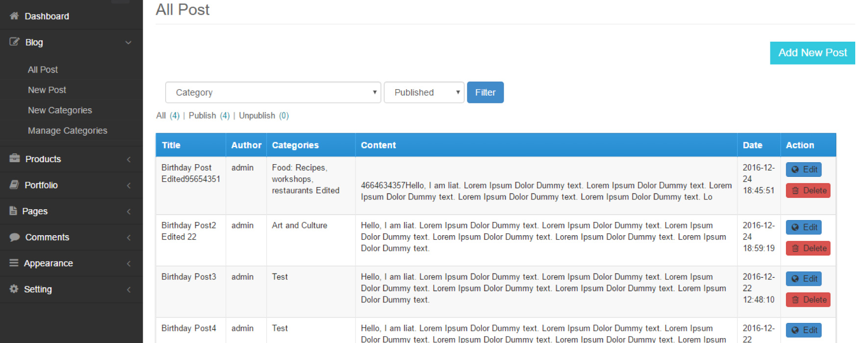Open All Post in sidebar

[x=43, y=70]
